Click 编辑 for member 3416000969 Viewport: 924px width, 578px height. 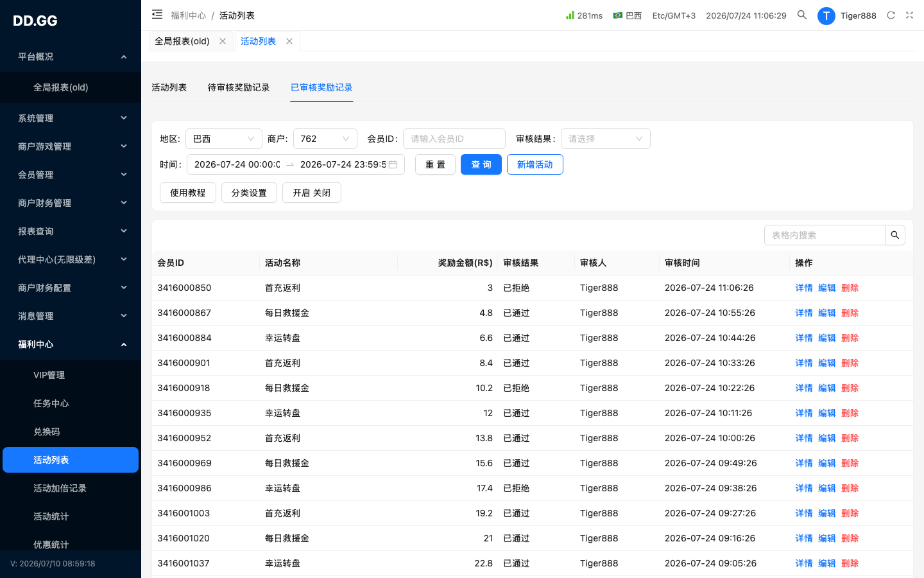pos(827,463)
